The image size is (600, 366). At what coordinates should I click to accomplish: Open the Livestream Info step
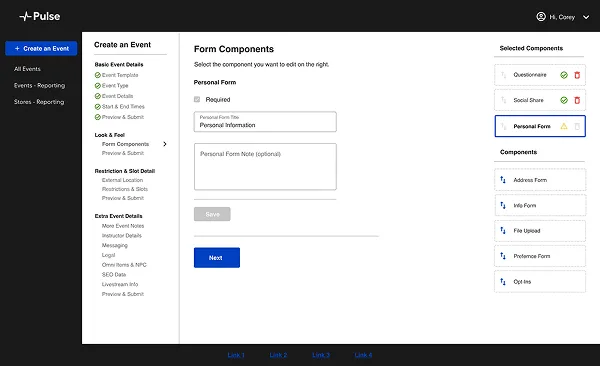click(x=120, y=284)
